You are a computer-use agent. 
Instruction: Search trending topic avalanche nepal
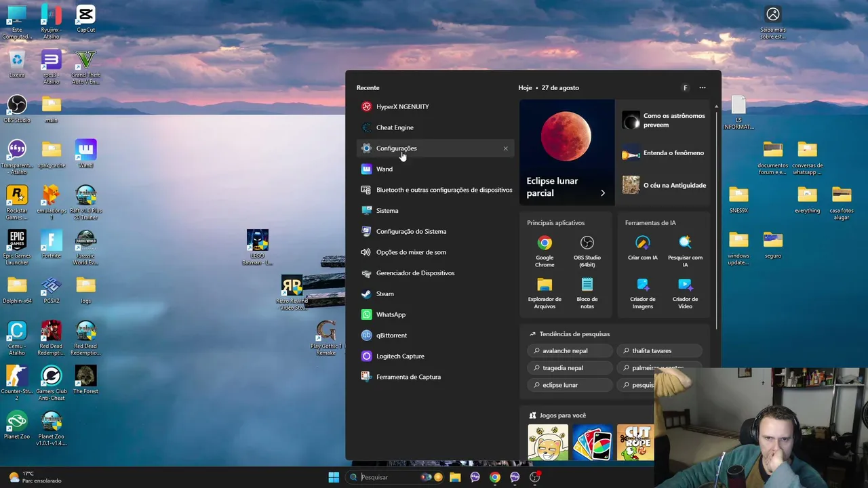pos(570,351)
